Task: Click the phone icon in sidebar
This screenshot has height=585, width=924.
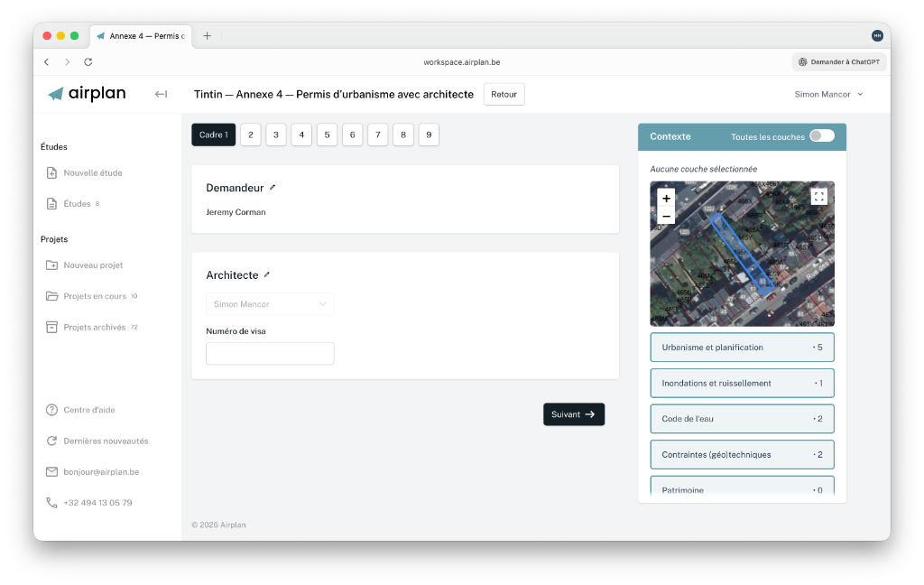Action: [x=51, y=503]
